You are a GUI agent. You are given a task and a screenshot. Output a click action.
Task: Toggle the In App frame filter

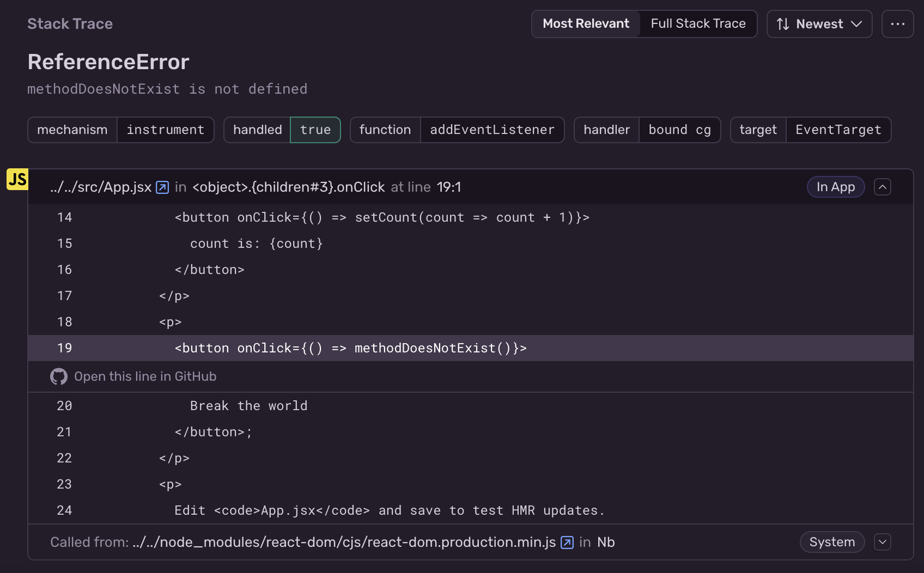point(835,187)
